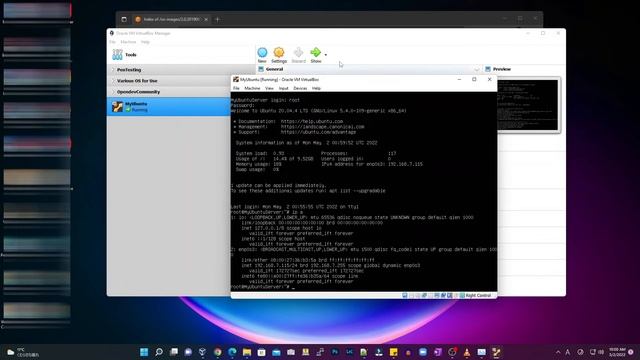Viewport: 640px width, 360px height.
Task: Open File menu in VirtualBox Manager
Action: pos(112,42)
